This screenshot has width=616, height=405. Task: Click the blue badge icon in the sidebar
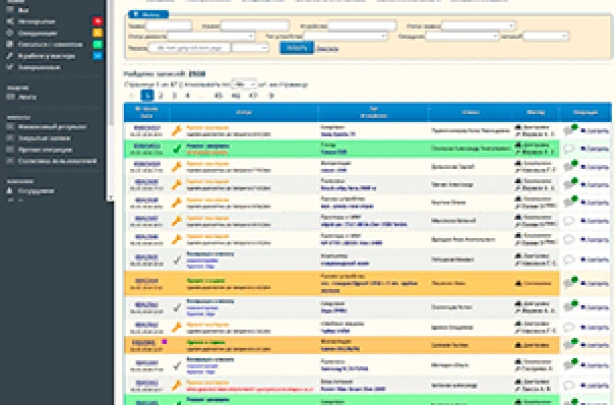[96, 56]
